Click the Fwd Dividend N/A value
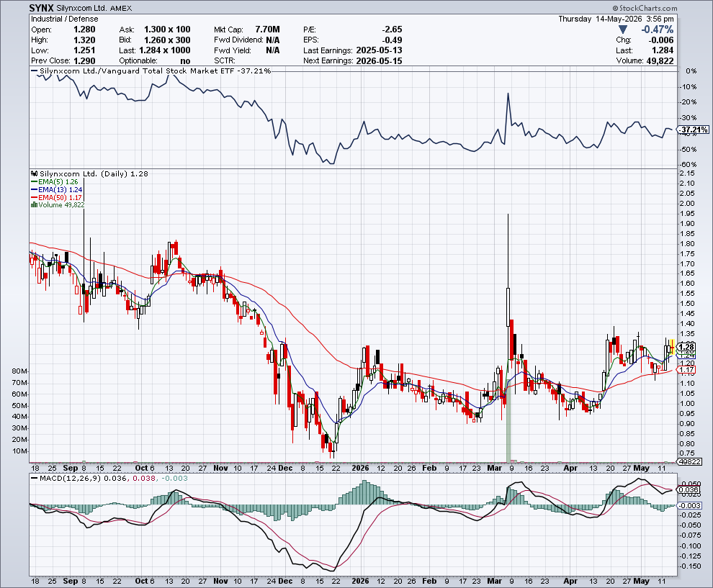 (273, 40)
